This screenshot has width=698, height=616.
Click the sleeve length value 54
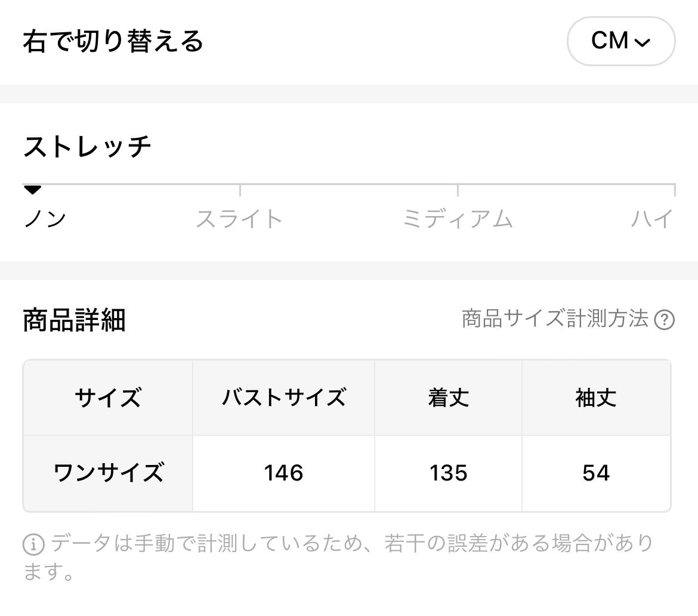[x=596, y=473]
